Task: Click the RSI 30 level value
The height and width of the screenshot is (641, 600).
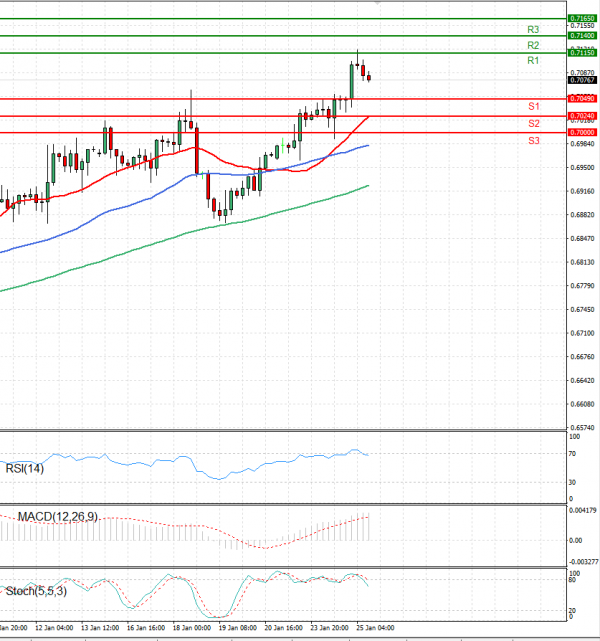Action: point(572,482)
